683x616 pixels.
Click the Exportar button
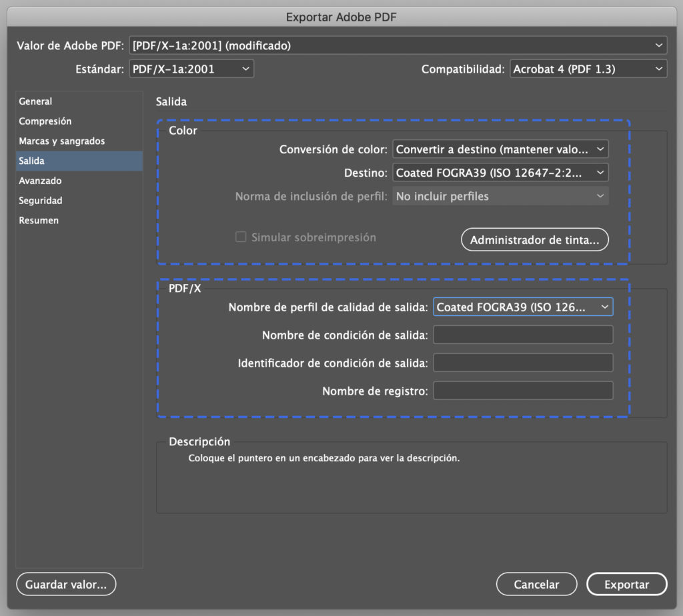point(627,584)
